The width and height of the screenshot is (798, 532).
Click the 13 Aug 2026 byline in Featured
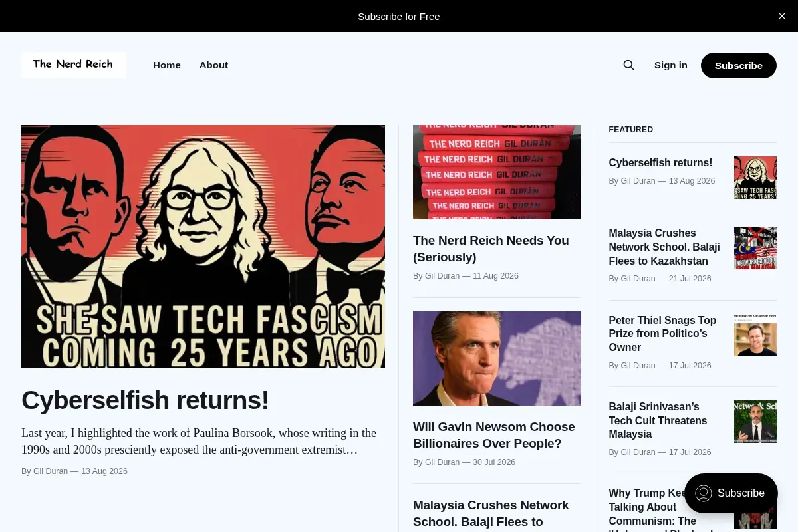pos(662,181)
